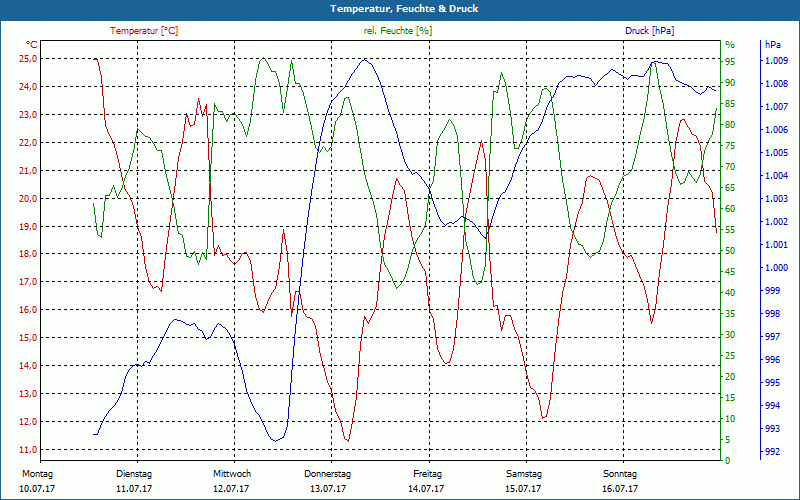Click the date '12.07.17'
800x500 pixels.
[232, 489]
